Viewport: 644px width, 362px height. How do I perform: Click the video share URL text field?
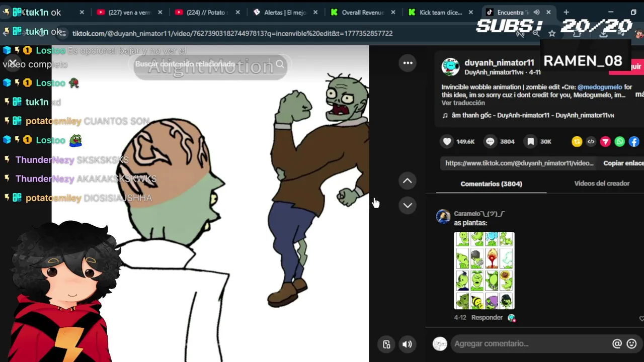tap(519, 163)
